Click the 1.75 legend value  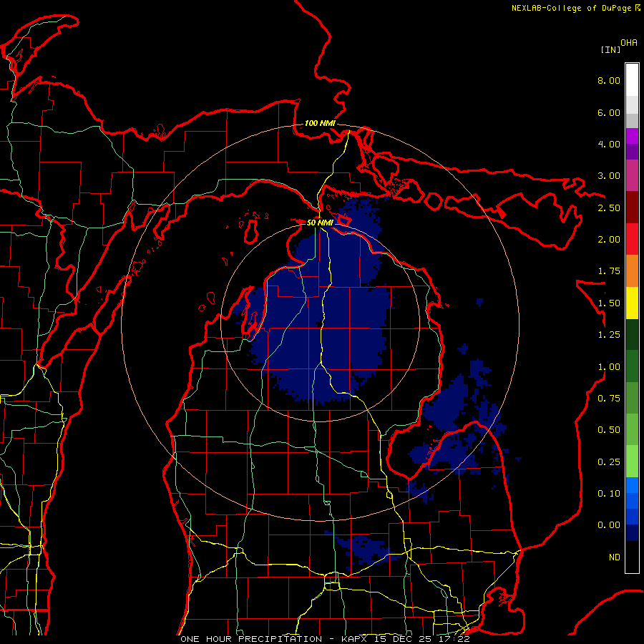[x=609, y=271]
